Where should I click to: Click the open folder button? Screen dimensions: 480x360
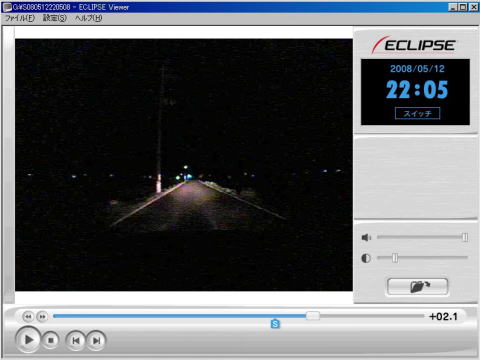click(x=417, y=287)
